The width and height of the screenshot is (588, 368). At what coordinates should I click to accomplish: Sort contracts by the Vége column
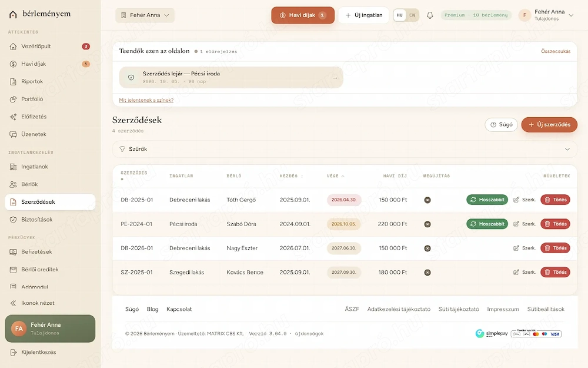(335, 175)
